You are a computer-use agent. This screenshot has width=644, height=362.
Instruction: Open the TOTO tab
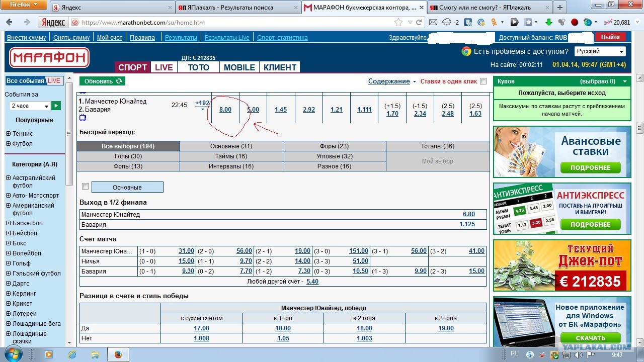tap(198, 67)
